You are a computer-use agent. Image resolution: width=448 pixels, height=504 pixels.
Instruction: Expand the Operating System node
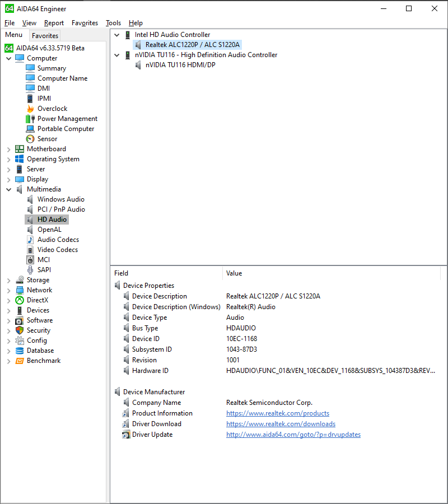tap(8, 159)
